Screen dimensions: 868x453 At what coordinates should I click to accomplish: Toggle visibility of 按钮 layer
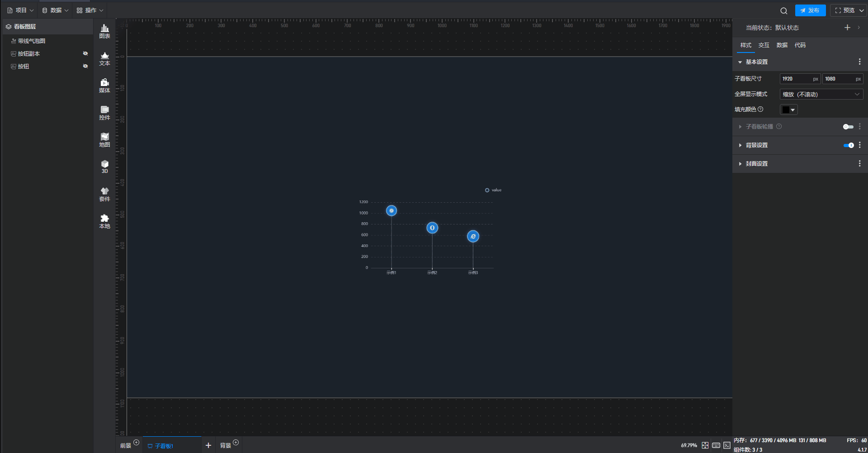pyautogui.click(x=85, y=67)
